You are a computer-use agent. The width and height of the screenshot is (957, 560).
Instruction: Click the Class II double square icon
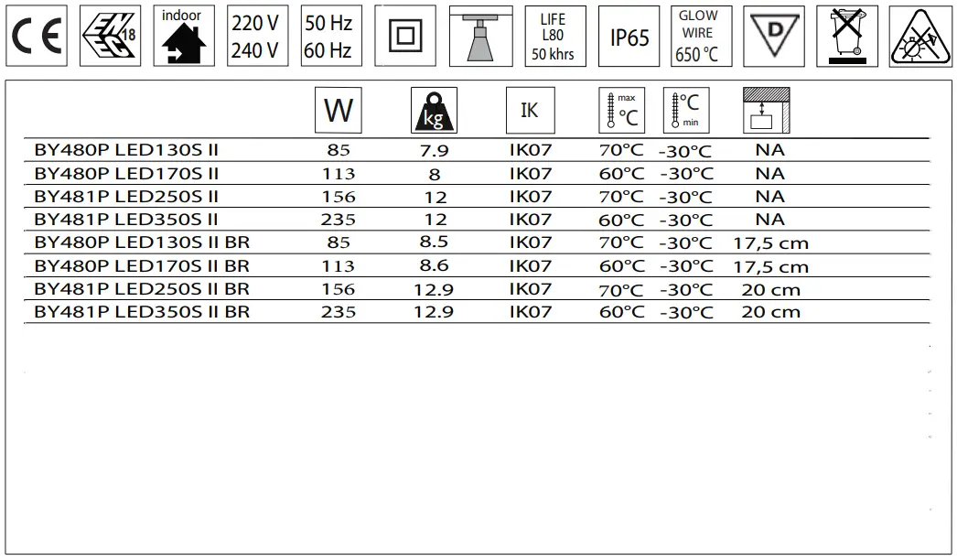coord(404,36)
